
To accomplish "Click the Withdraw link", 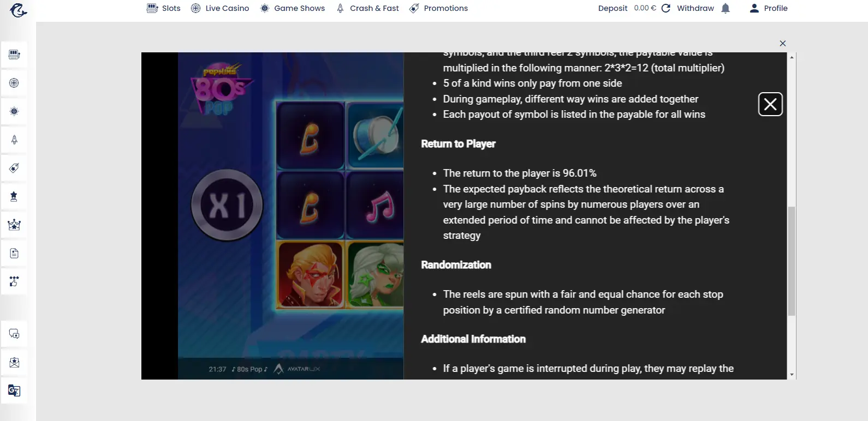I will click(695, 8).
